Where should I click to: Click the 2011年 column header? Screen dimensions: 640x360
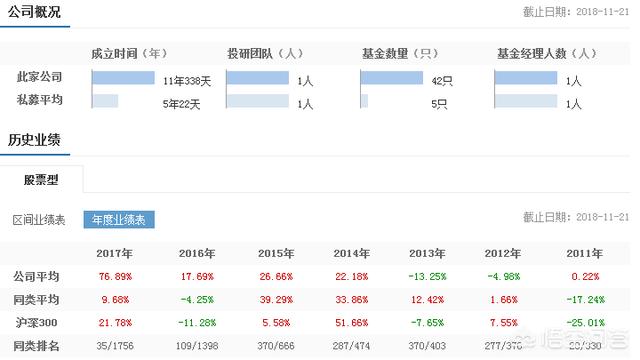click(x=584, y=253)
